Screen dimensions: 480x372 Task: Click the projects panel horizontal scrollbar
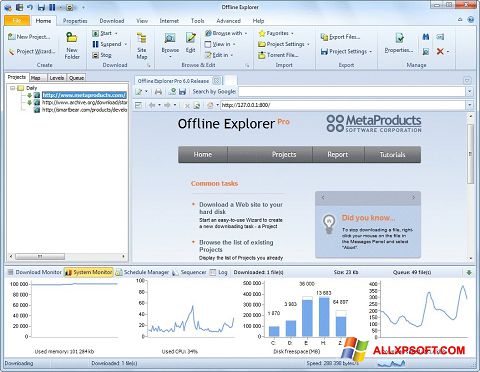(67, 256)
